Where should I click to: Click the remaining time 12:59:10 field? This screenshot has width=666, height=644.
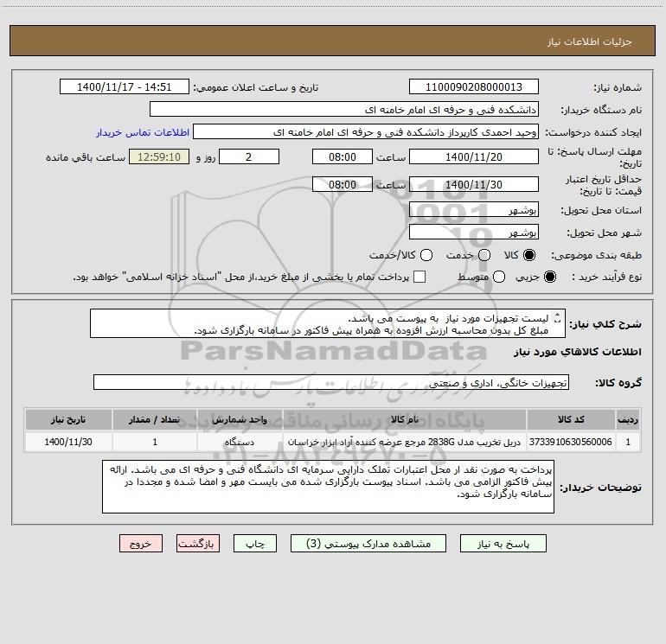[159, 156]
